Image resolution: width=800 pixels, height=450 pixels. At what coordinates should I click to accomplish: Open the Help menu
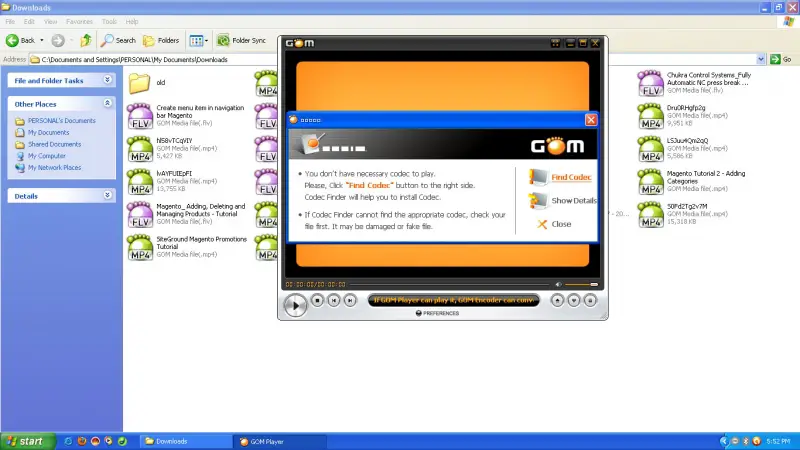pos(132,21)
